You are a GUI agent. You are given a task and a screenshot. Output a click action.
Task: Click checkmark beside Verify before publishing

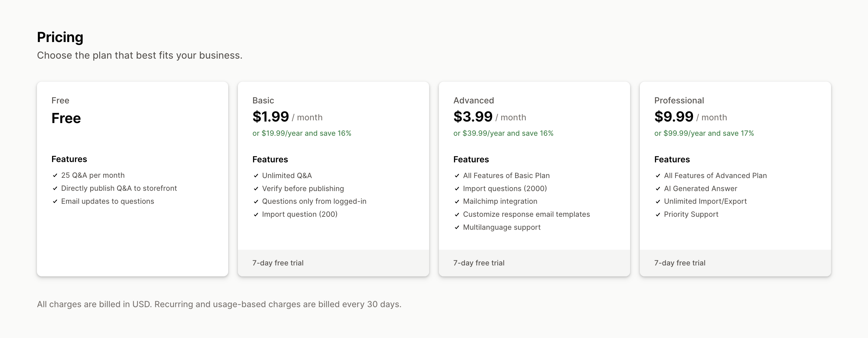[x=256, y=189]
